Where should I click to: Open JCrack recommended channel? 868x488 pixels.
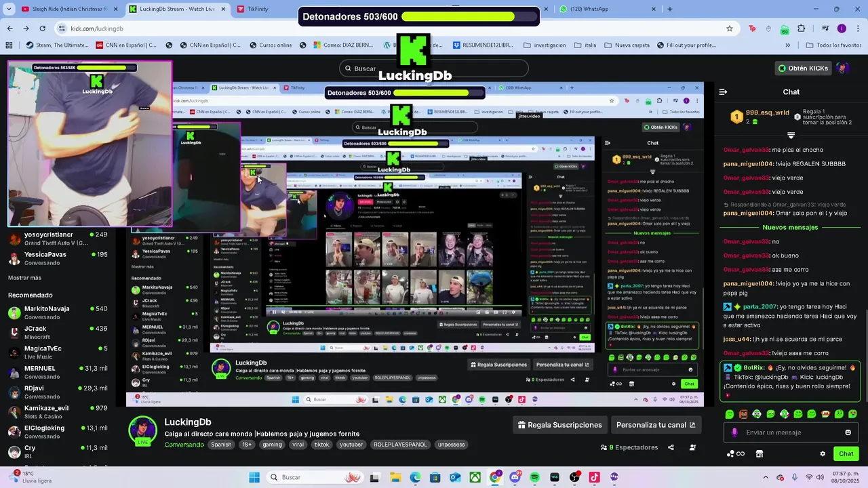coord(58,332)
